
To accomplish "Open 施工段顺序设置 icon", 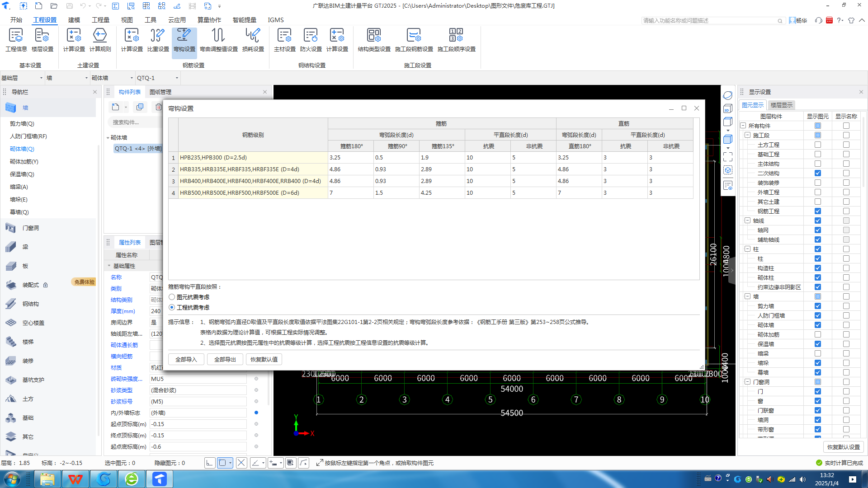I will pos(456,40).
